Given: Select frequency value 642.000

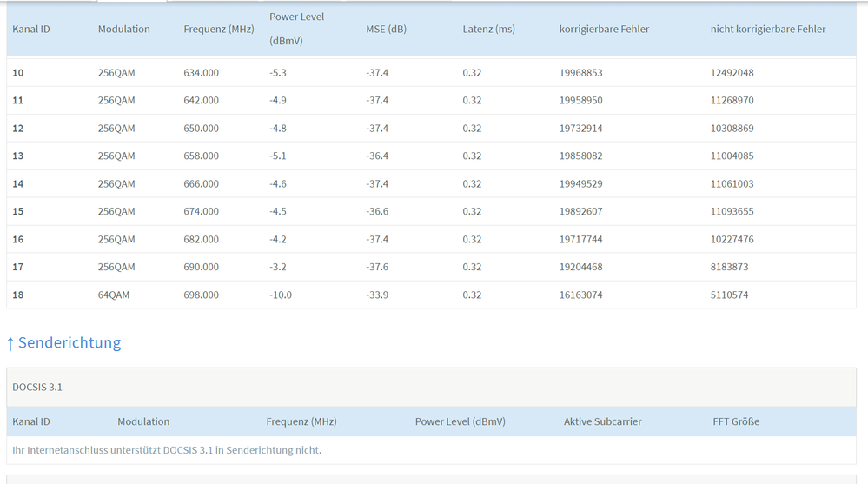Looking at the screenshot, I should [201, 100].
